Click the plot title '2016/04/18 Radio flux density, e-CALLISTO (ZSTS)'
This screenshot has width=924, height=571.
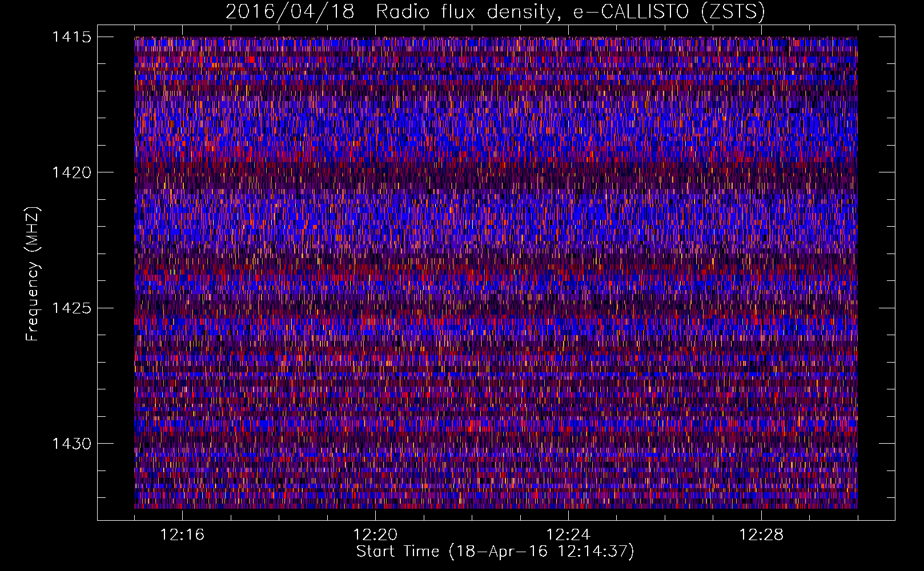pyautogui.click(x=495, y=11)
